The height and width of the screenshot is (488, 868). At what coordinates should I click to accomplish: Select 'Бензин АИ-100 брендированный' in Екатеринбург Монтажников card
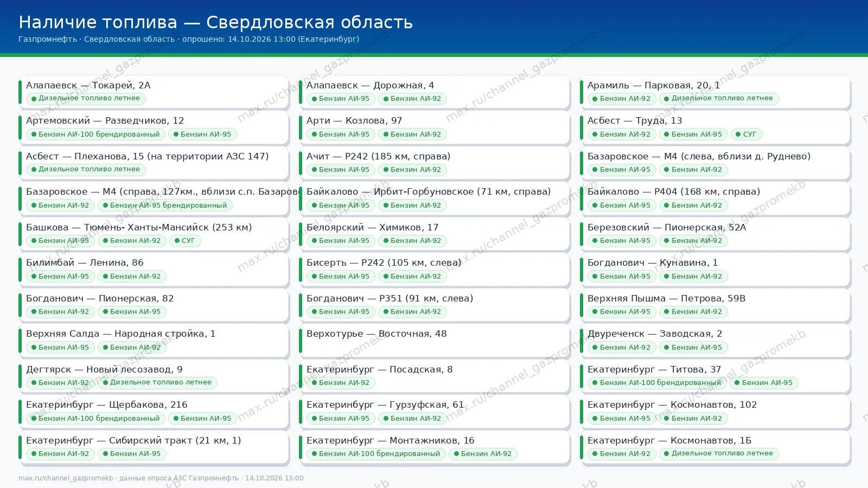coord(376,454)
